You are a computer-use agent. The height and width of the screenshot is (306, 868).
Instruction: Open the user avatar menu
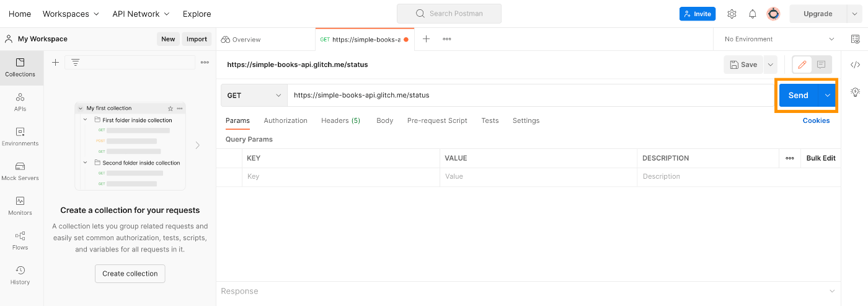click(x=773, y=14)
